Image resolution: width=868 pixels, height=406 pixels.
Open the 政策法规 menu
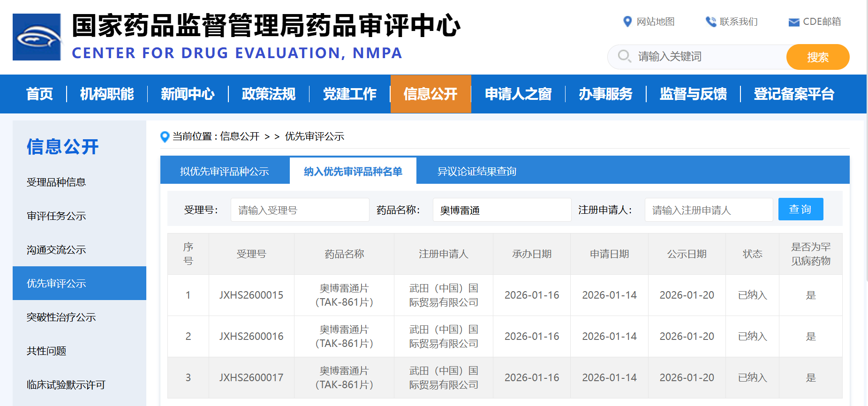click(269, 94)
